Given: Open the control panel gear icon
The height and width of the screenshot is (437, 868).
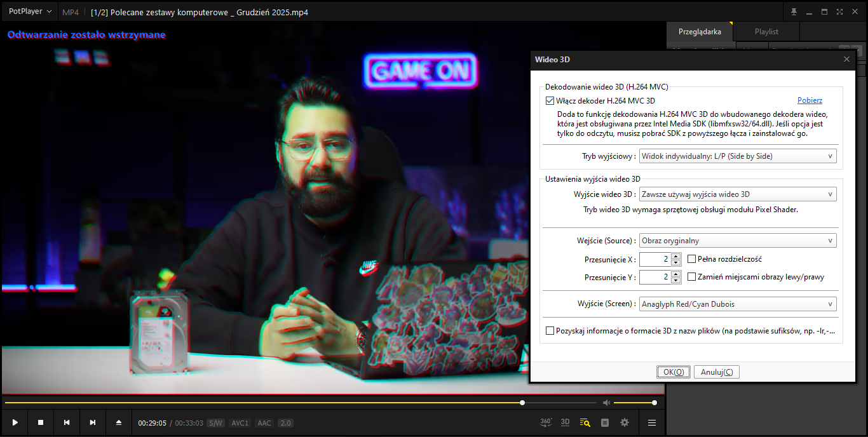Looking at the screenshot, I should pyautogui.click(x=625, y=422).
